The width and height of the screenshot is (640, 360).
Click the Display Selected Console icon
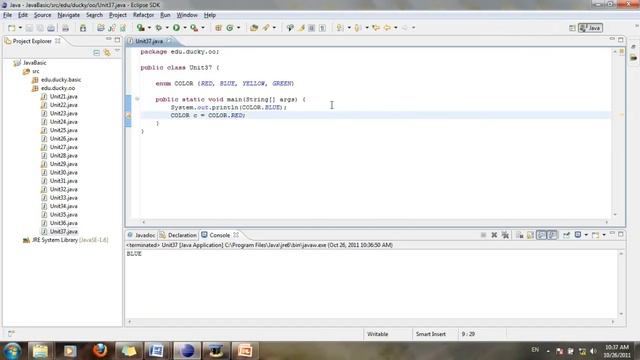point(578,235)
